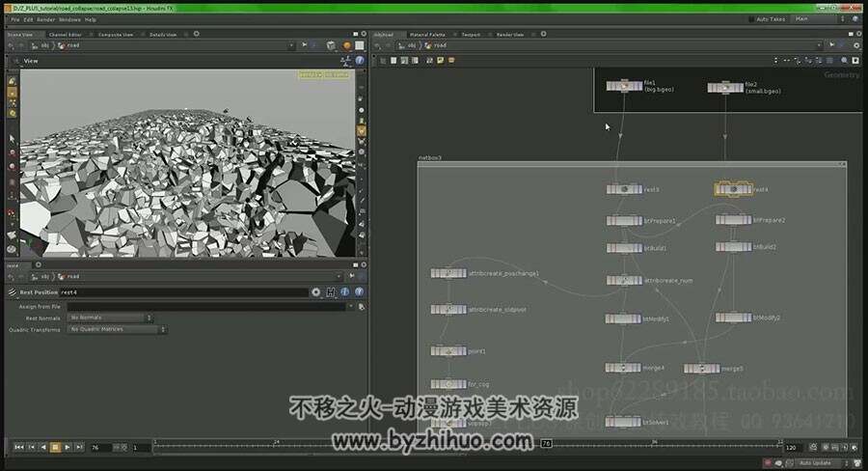The image size is (868, 471).
Task: Click the network search magnifier icon
Action: click(844, 60)
